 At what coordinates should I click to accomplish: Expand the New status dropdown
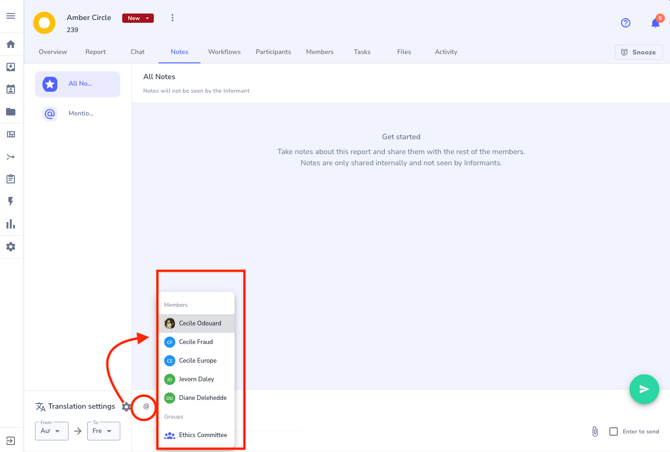coord(138,18)
